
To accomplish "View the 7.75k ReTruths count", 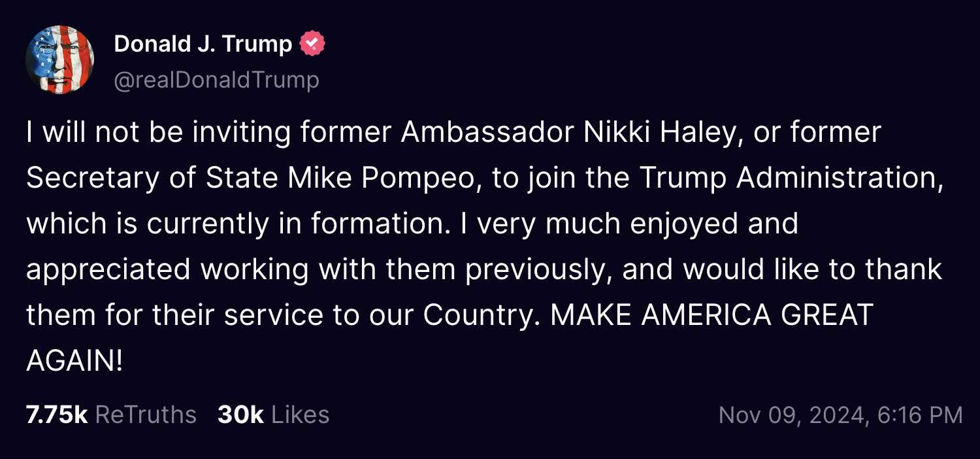I will [57, 415].
